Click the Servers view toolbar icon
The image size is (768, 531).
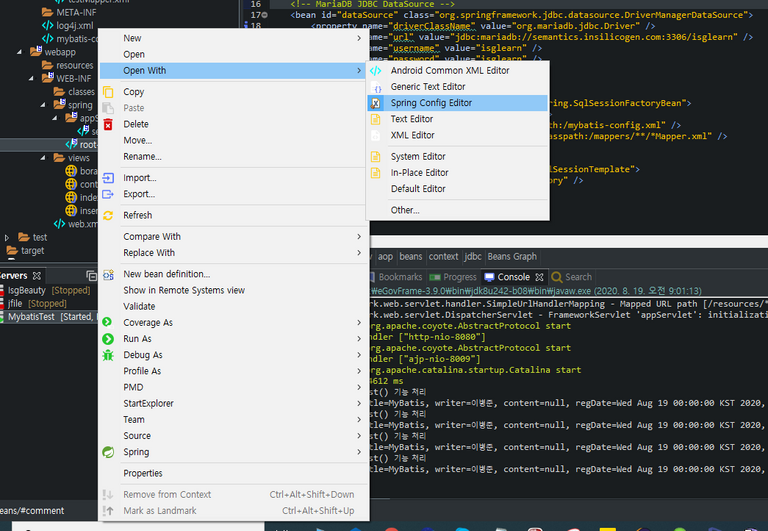(91, 276)
